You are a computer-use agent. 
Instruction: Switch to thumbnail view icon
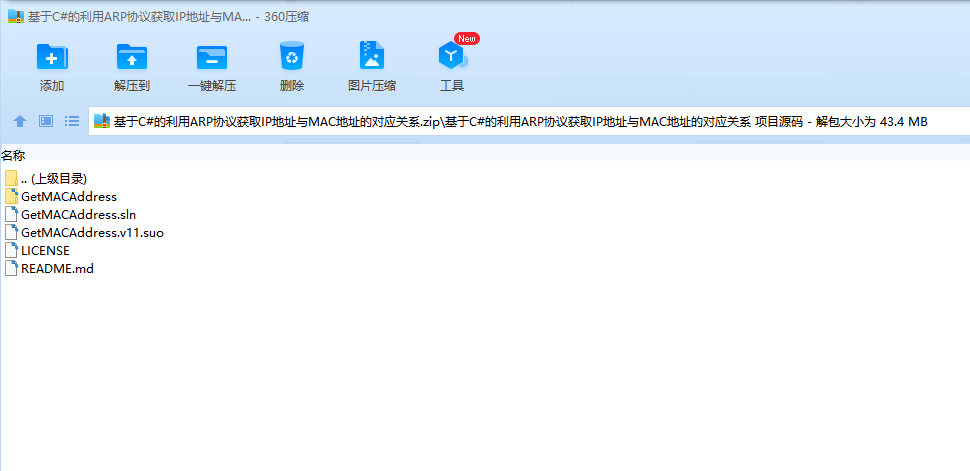(x=46, y=121)
